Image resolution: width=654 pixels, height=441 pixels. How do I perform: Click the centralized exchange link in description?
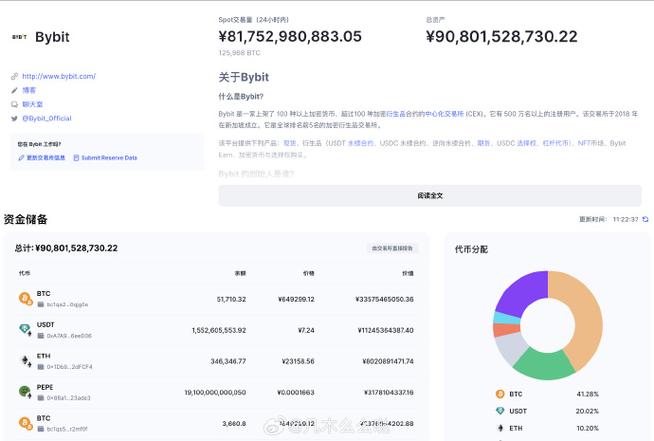point(444,114)
